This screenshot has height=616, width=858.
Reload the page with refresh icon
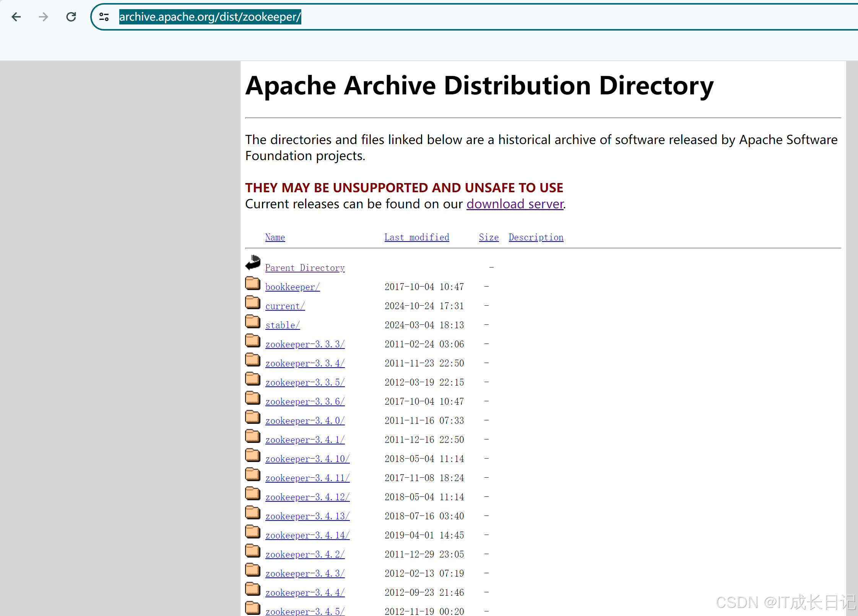pos(71,17)
